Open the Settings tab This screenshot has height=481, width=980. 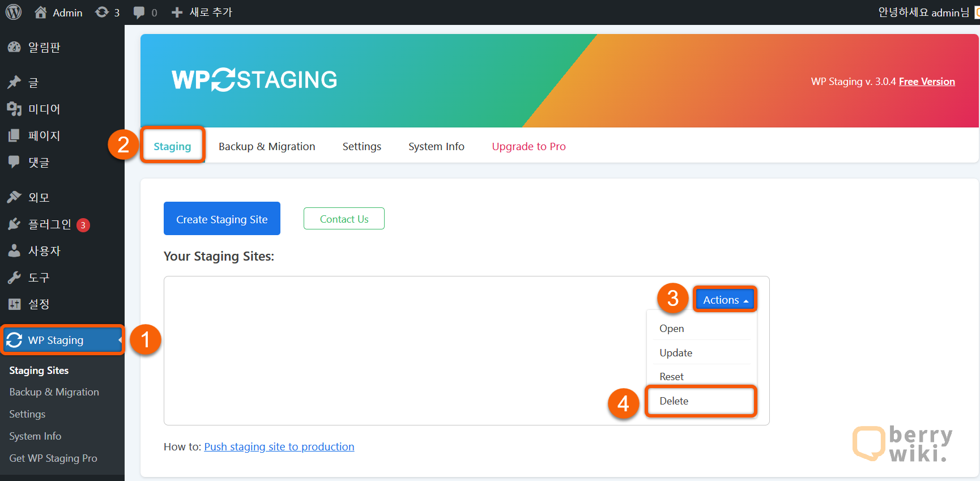362,146
